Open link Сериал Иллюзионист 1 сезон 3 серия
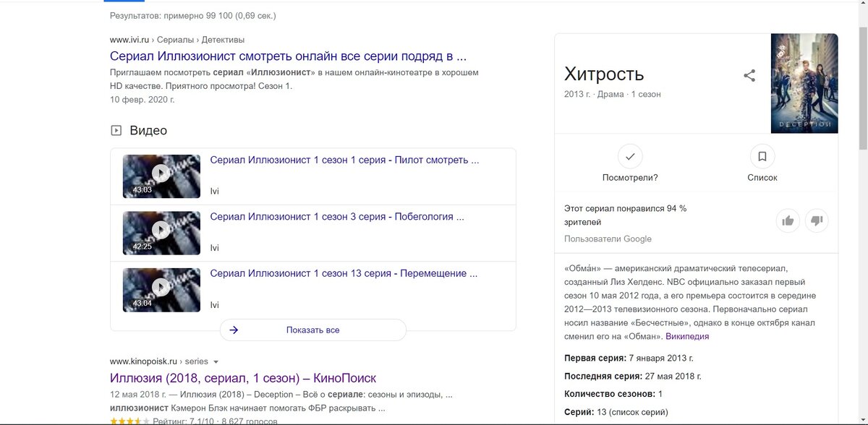 coord(337,216)
